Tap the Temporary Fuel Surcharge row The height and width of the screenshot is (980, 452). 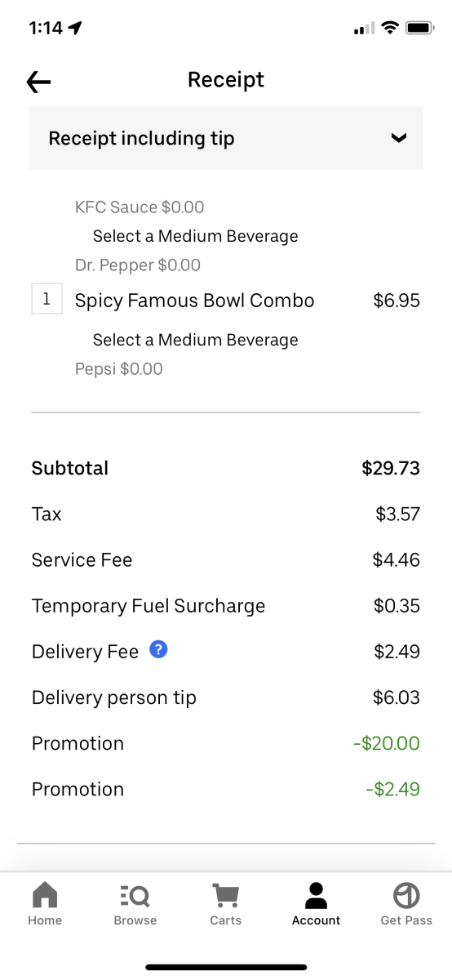[226, 606]
